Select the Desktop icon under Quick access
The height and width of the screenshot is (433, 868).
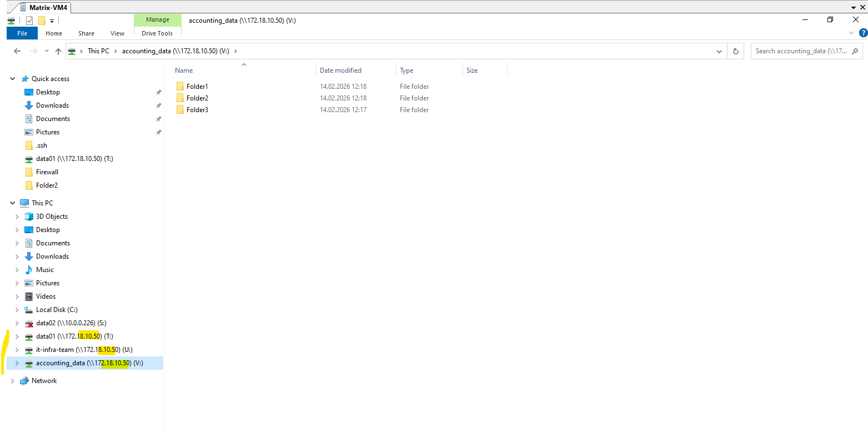(x=29, y=92)
